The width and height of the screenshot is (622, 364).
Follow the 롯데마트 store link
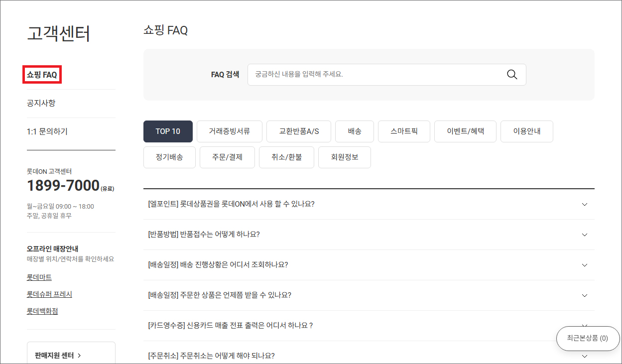click(x=39, y=277)
